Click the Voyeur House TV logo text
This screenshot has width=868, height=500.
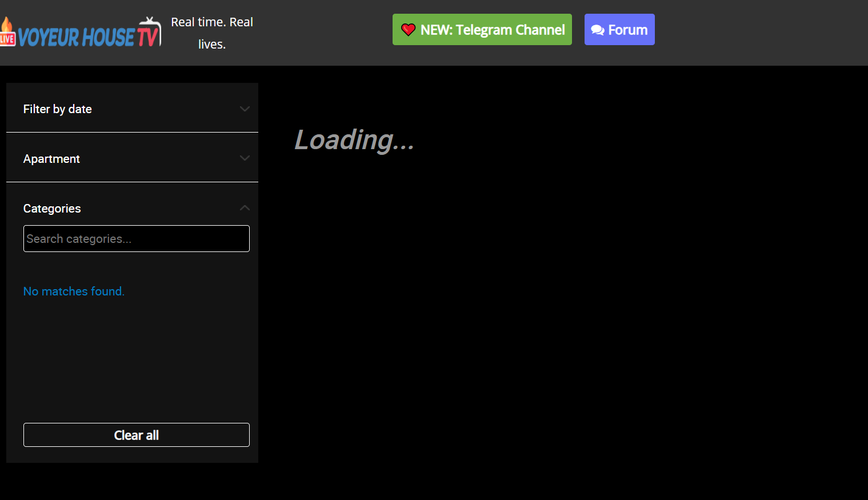pos(77,38)
